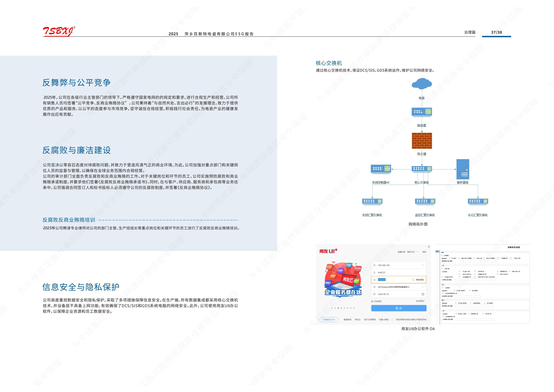554x392 pixels.
Task: Click the 免费试用 menu item
Action: (x=401, y=252)
